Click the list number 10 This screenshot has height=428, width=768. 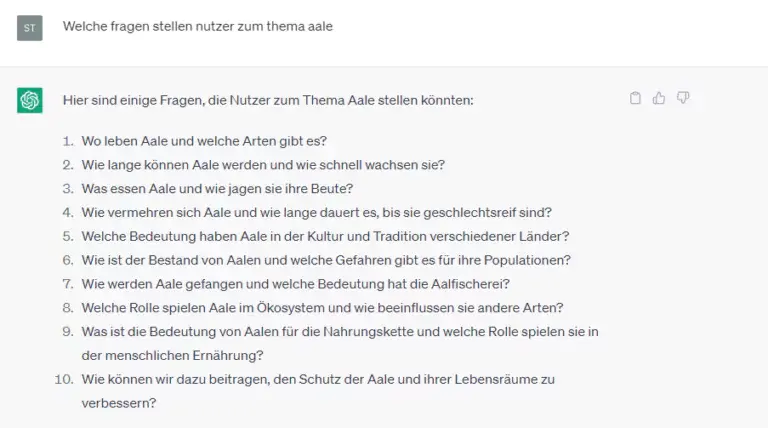(x=64, y=379)
